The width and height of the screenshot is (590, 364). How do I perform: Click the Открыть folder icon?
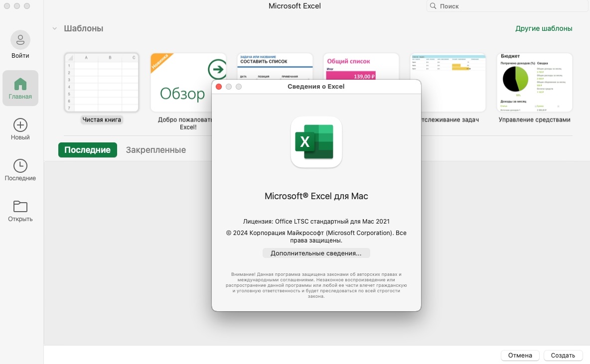20,207
